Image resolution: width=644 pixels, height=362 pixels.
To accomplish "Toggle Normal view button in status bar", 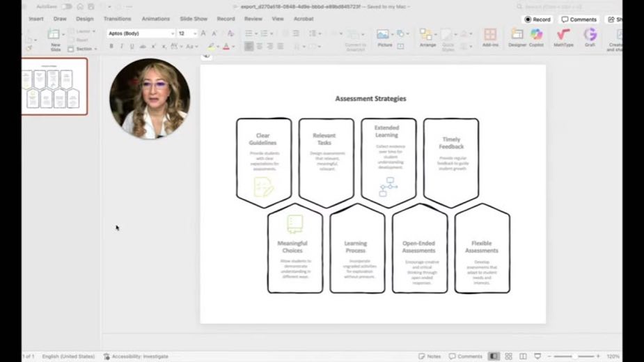I will (x=494, y=356).
